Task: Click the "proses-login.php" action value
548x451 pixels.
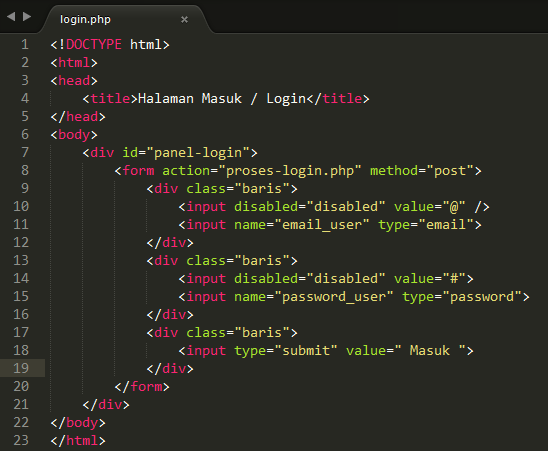Action: click(x=290, y=171)
